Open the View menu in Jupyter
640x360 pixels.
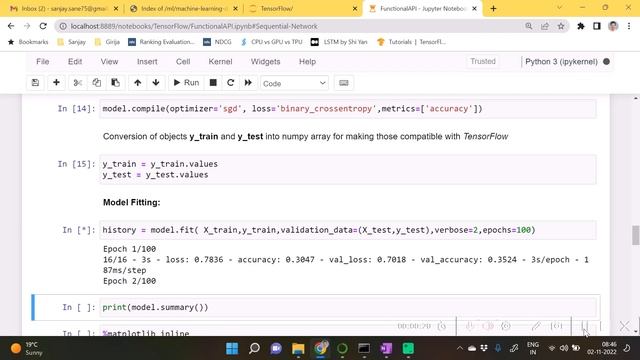pyautogui.click(x=109, y=62)
